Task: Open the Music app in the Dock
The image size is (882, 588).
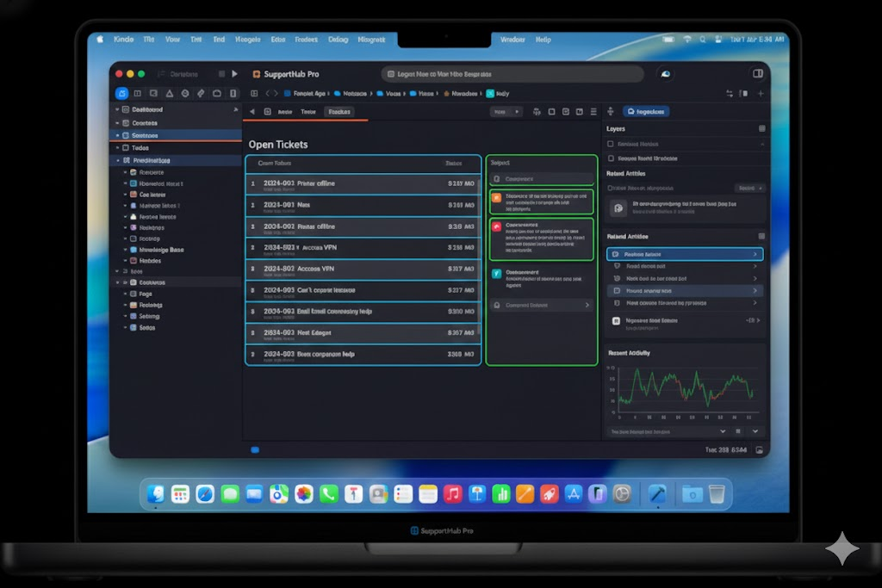Action: [452, 494]
